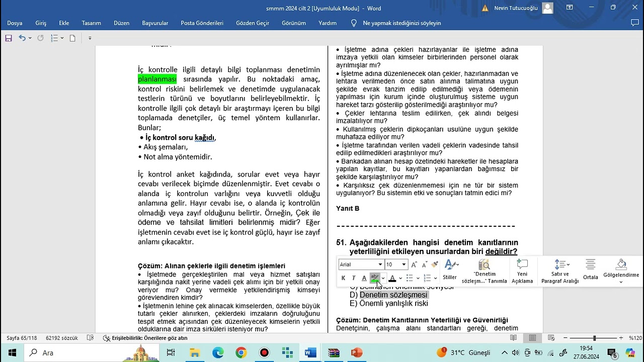Switch to the Tasarım tab
644x362 pixels.
91,23
